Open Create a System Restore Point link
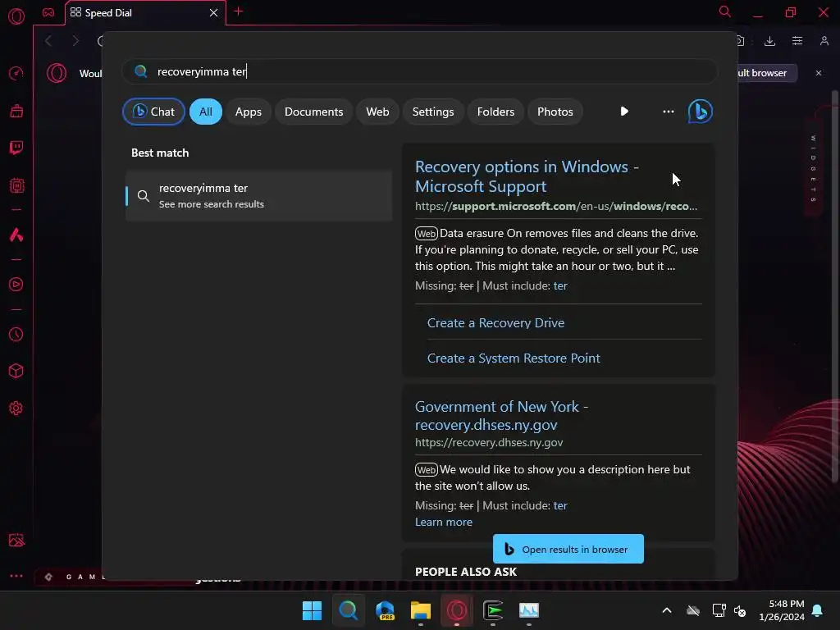The width and height of the screenshot is (840, 630). point(514,358)
